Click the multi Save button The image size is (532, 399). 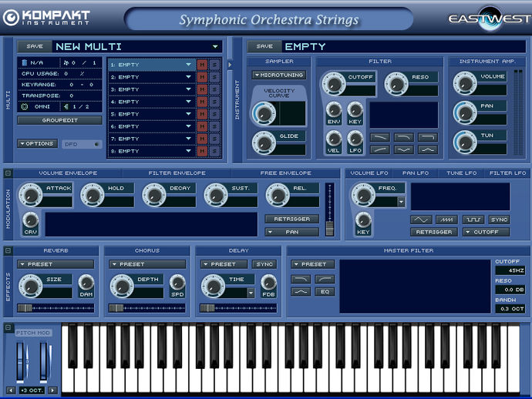(35, 46)
